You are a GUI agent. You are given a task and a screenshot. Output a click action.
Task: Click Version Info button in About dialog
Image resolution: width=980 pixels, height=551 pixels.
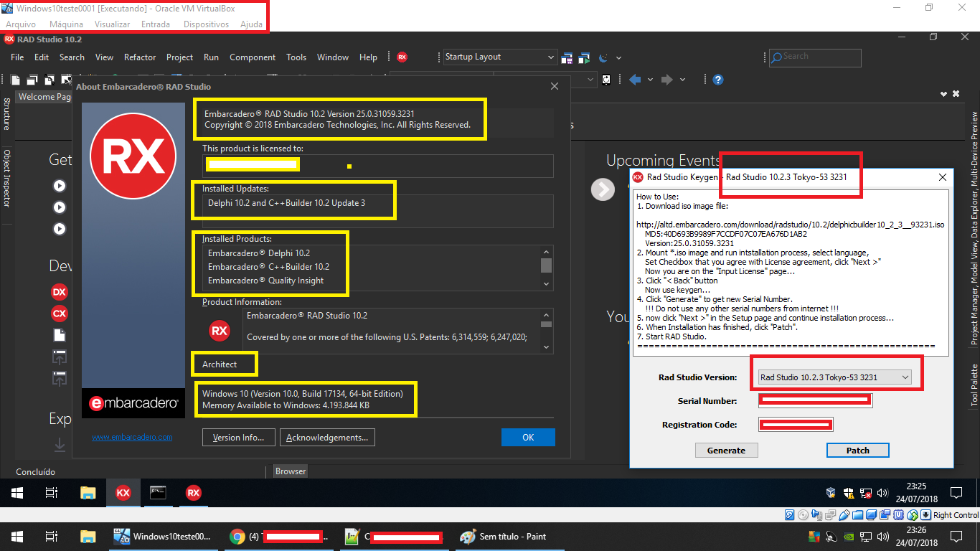pyautogui.click(x=238, y=438)
